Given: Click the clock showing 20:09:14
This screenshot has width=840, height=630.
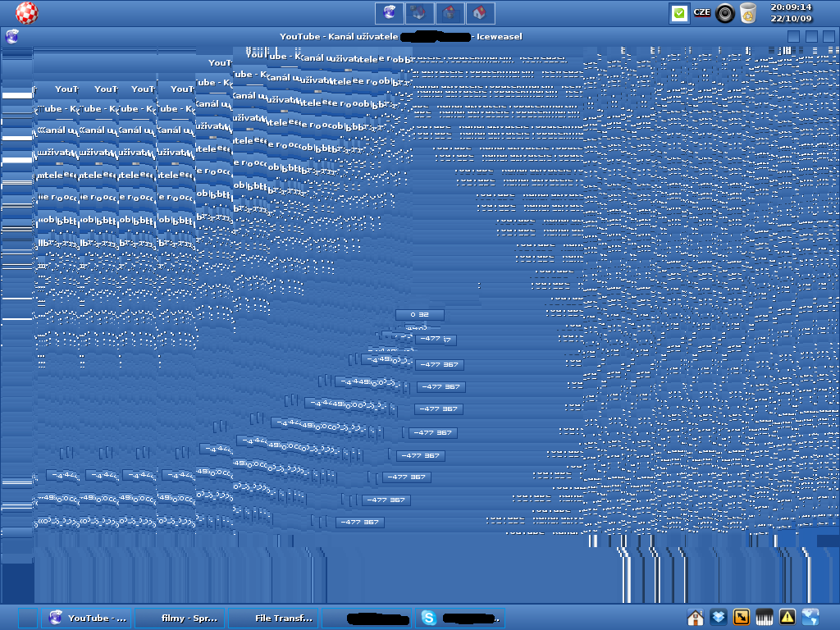Looking at the screenshot, I should coord(791,7).
